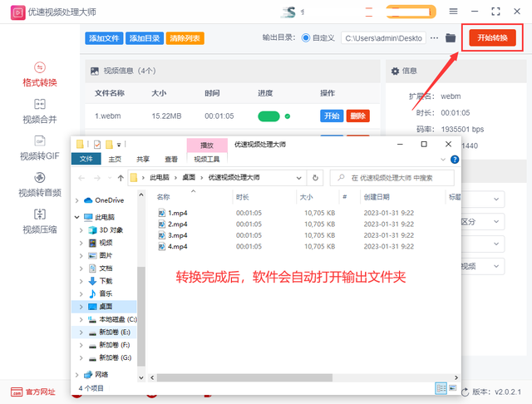Click the three-dot browse button for output path

pos(434,38)
